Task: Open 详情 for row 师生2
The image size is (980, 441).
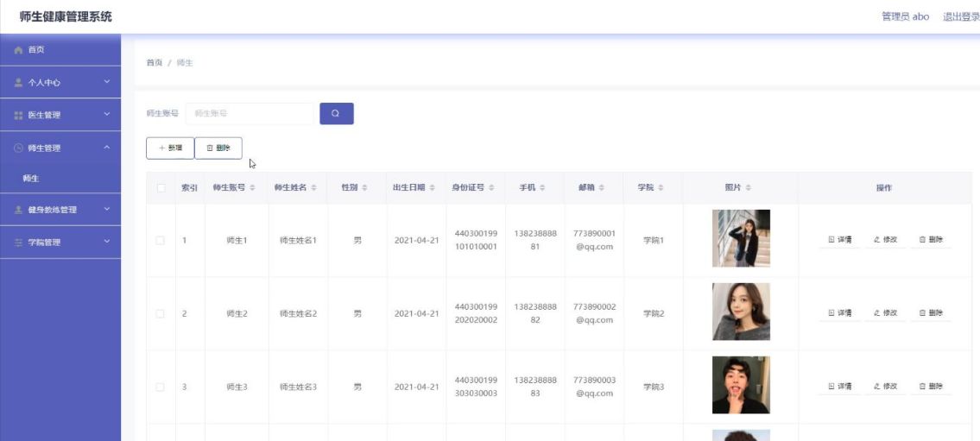Action: pyautogui.click(x=840, y=313)
